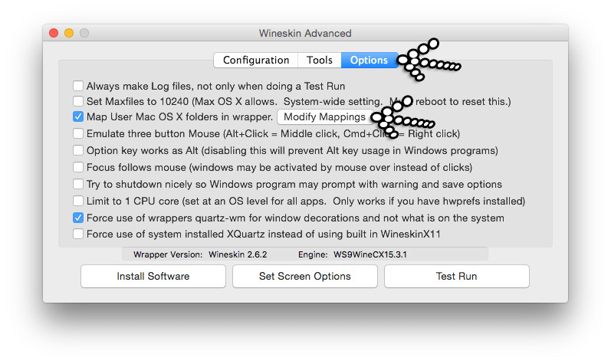Close the Wineskin Advanced window
611x364 pixels.
click(x=54, y=33)
